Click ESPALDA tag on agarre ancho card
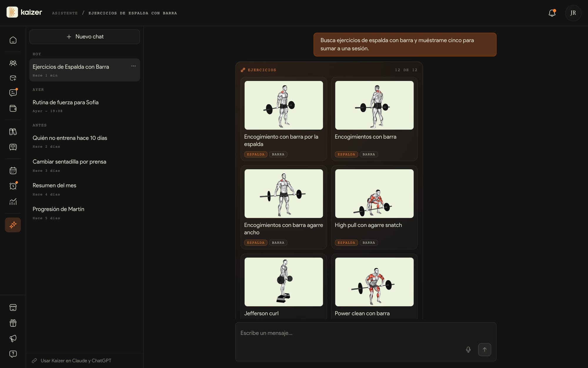The width and height of the screenshot is (588, 368). pos(255,243)
